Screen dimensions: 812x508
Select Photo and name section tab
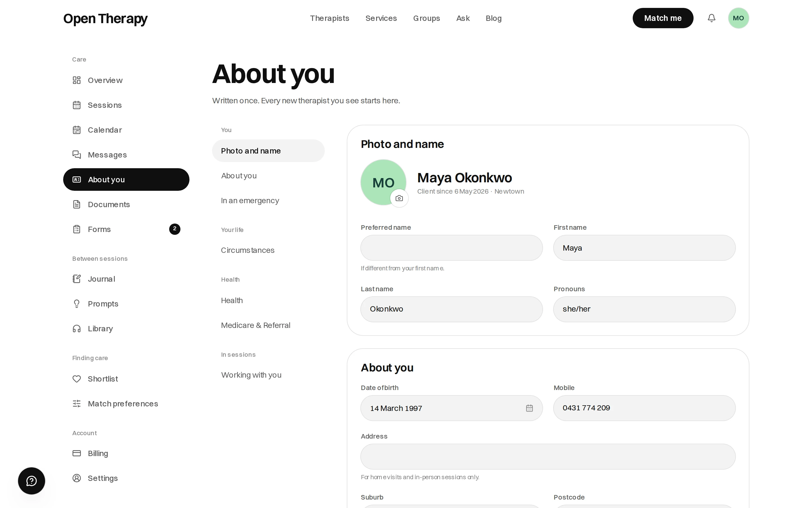pyautogui.click(x=268, y=151)
